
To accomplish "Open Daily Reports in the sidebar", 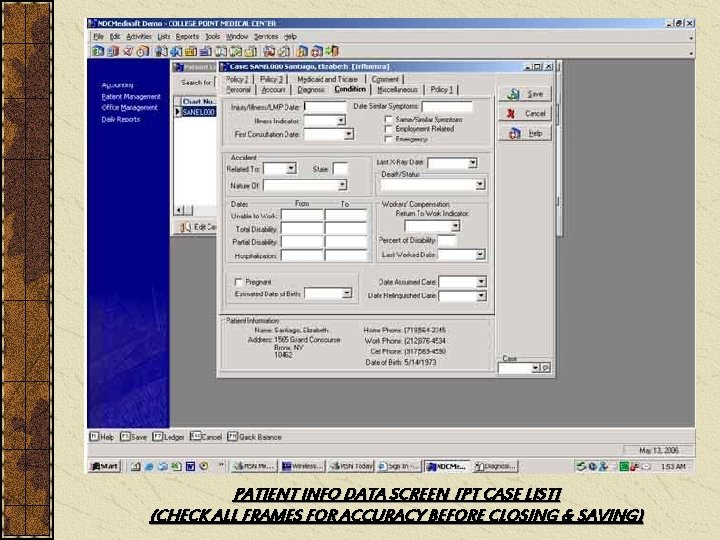I will tap(121, 119).
